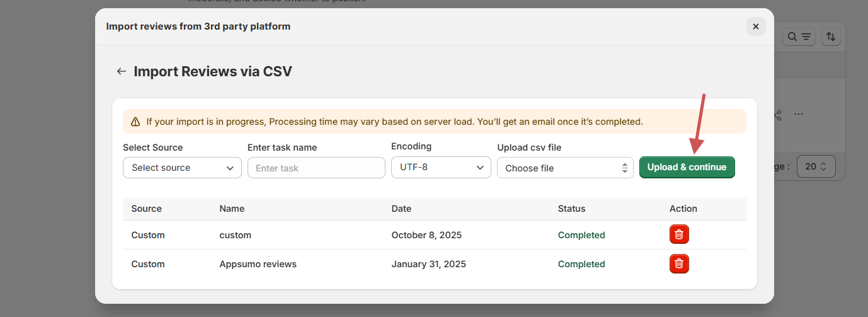Click the Name column header
The height and width of the screenshot is (317, 868).
(x=232, y=209)
